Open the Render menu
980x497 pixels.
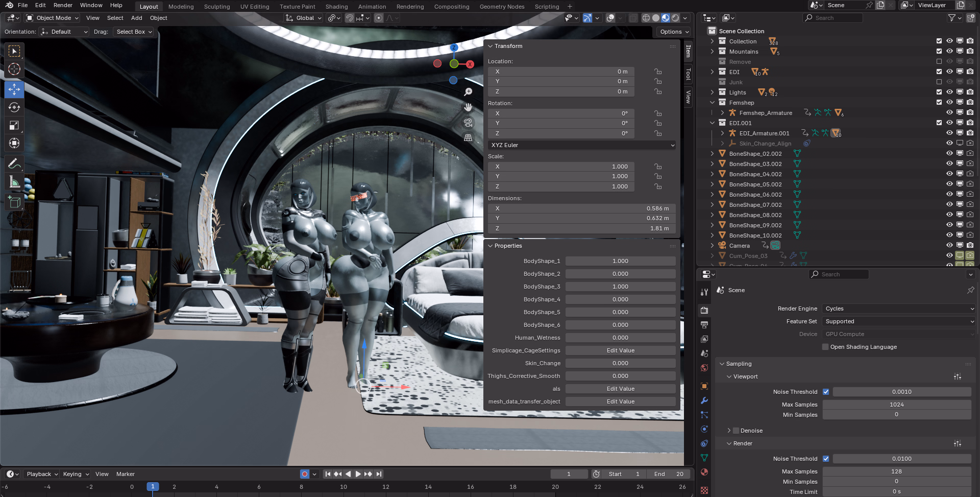63,5
